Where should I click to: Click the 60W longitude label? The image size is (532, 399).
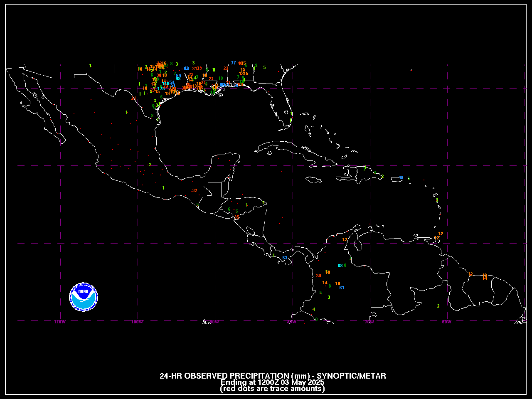[446, 322]
